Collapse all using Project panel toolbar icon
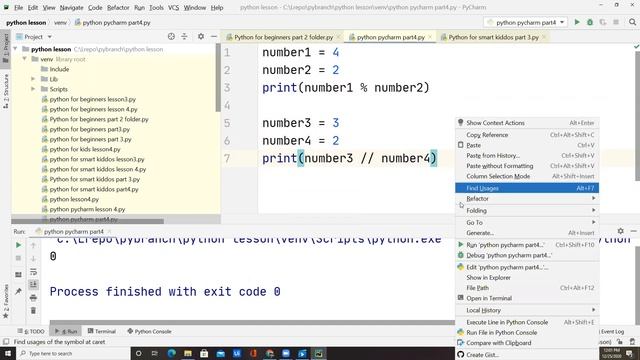 (x=184, y=37)
